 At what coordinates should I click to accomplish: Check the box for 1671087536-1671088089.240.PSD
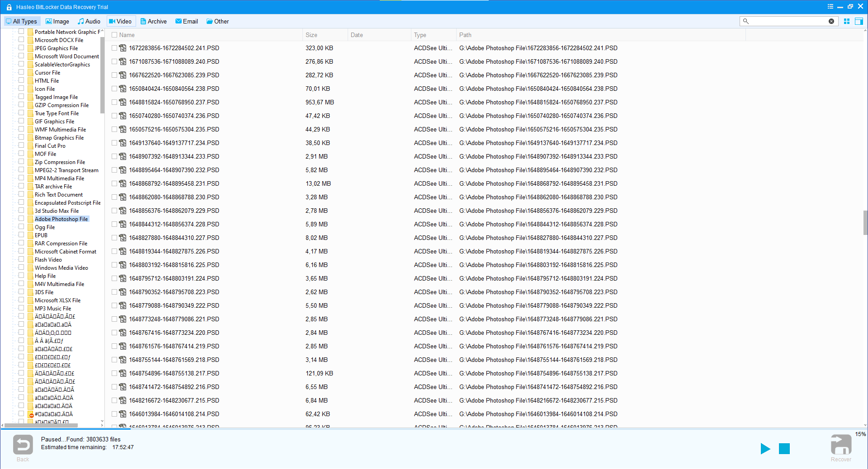[114, 61]
